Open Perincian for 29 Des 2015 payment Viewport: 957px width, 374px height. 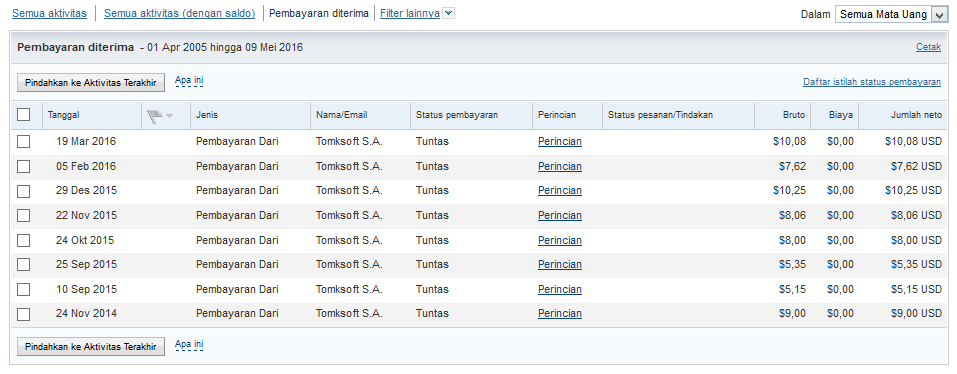(x=560, y=190)
